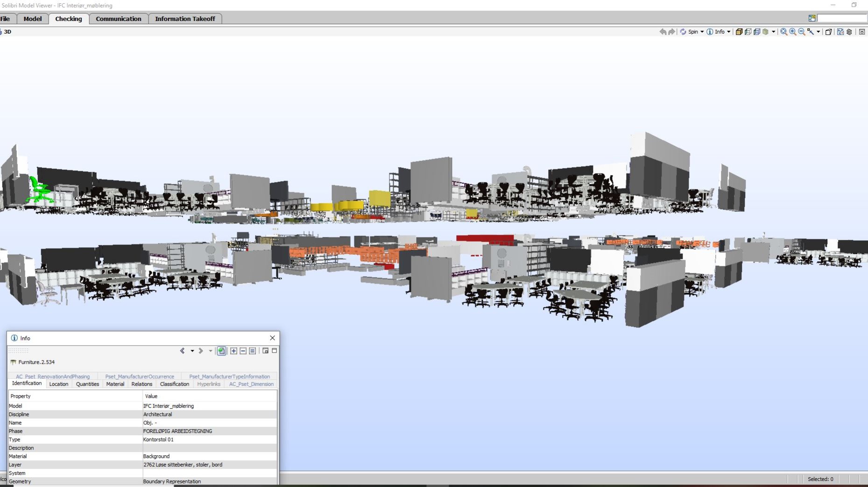
Task: Open the Info back history dropdown
Action: coord(192,351)
